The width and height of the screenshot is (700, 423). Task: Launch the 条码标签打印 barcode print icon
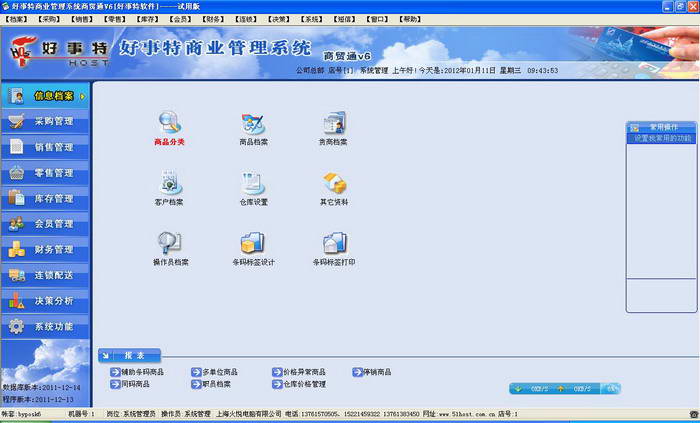[334, 243]
